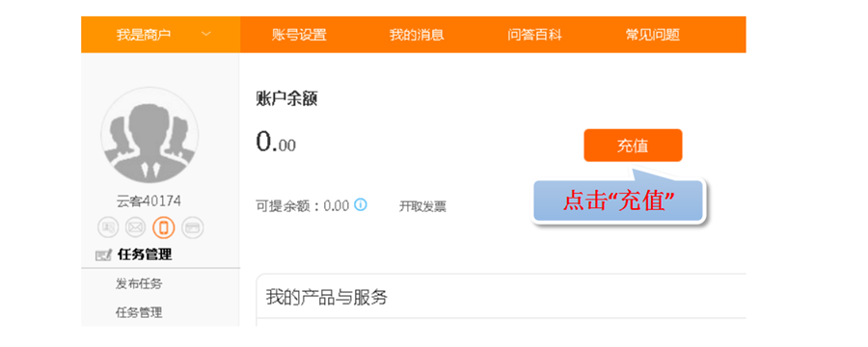Open the 问答百科 navigation tab

point(534,35)
